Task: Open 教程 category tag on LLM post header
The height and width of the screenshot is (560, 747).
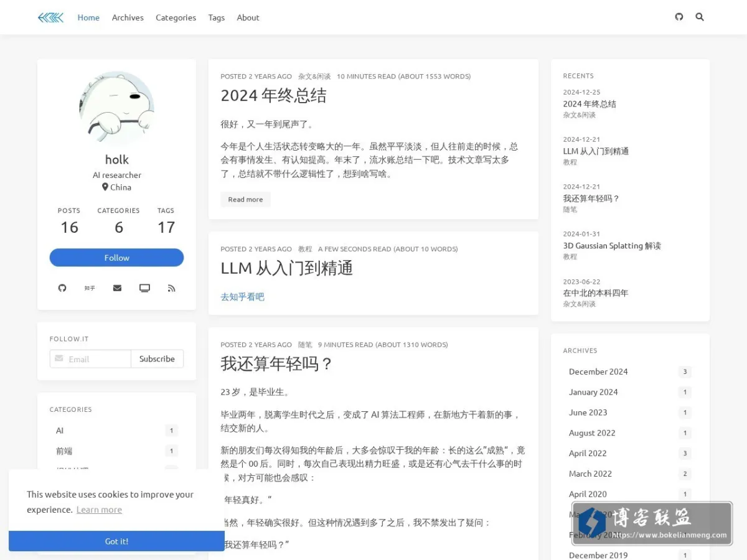Action: pos(305,249)
